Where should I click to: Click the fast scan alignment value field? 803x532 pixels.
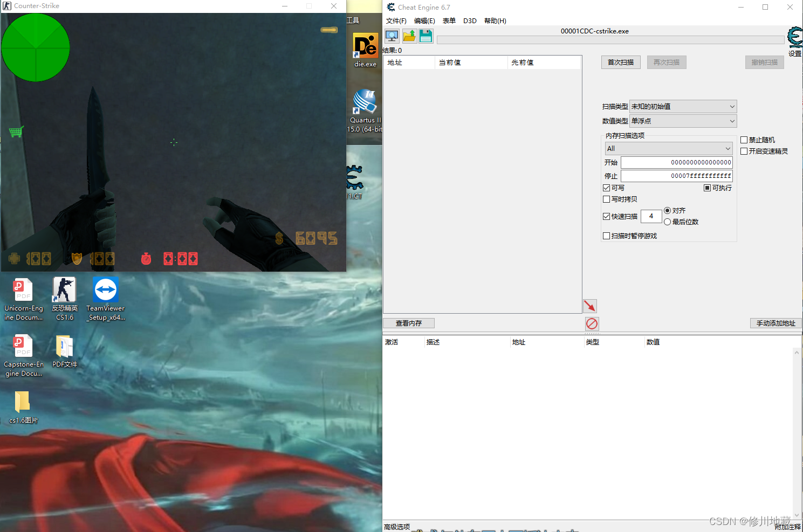point(651,217)
